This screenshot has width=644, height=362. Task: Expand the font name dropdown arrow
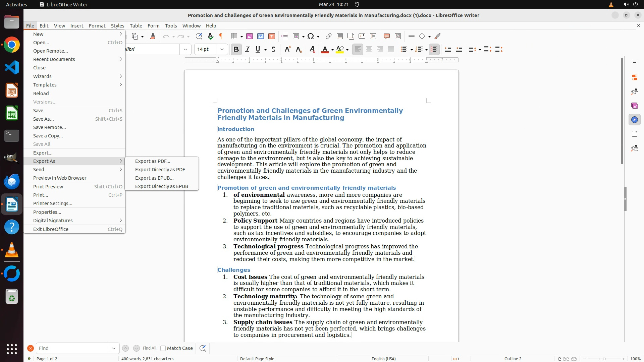click(185, 50)
